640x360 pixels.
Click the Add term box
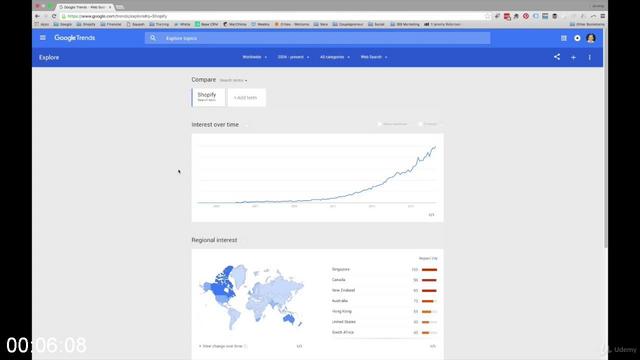[x=247, y=98]
